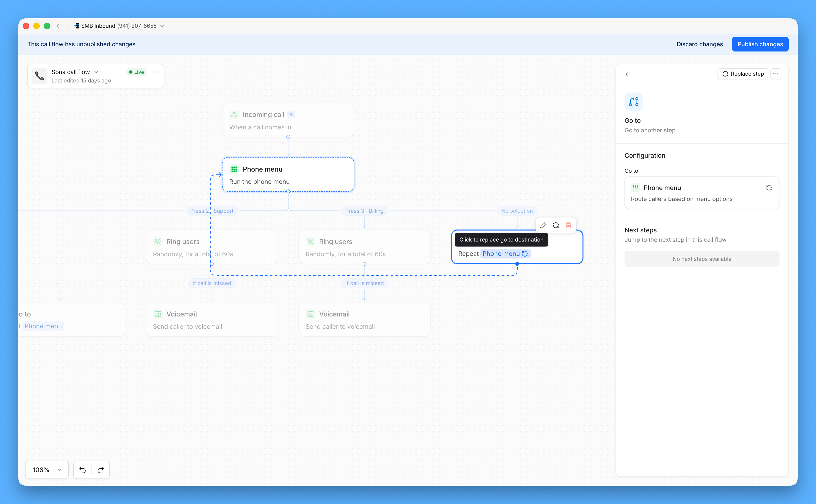This screenshot has height=504, width=816.
Task: Open the 106% zoom level dropdown
Action: [x=47, y=470]
